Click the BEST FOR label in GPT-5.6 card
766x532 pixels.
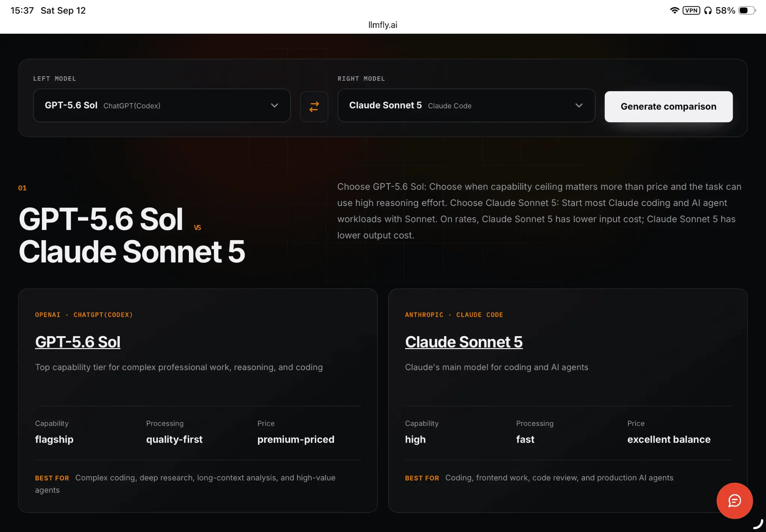[52, 478]
